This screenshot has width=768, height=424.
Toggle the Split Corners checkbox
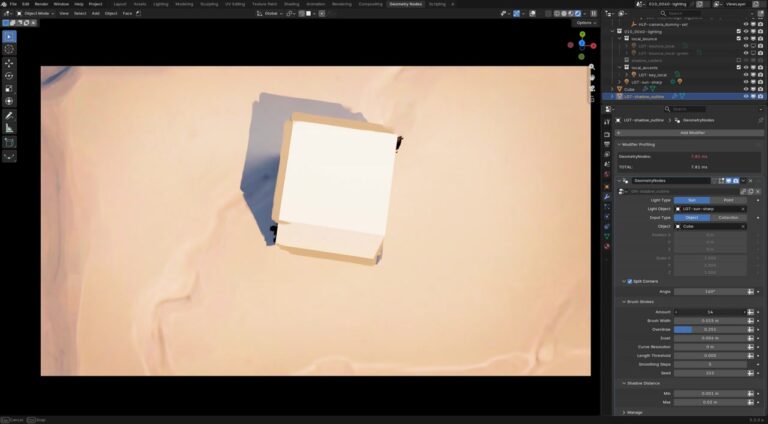tap(630, 282)
